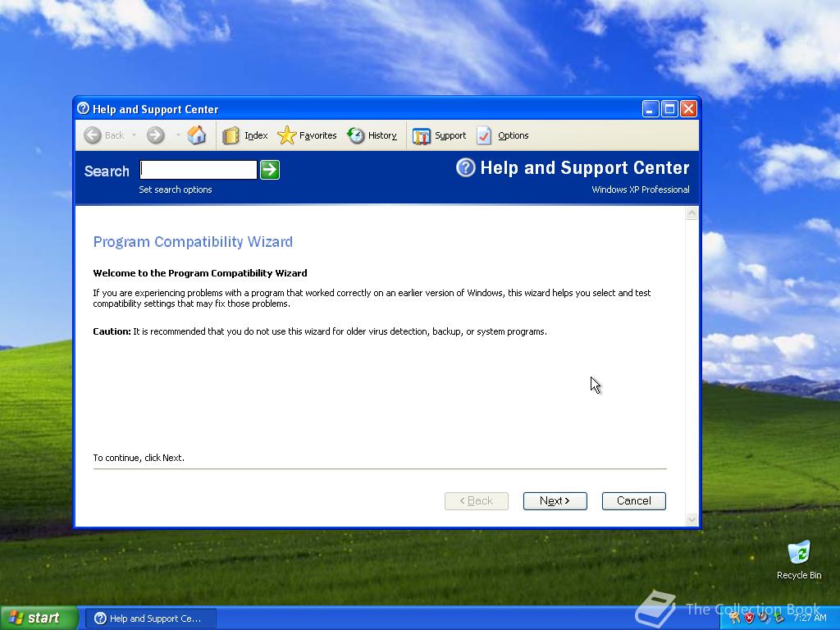
Task: Click the disabled wizard Back button
Action: [477, 501]
